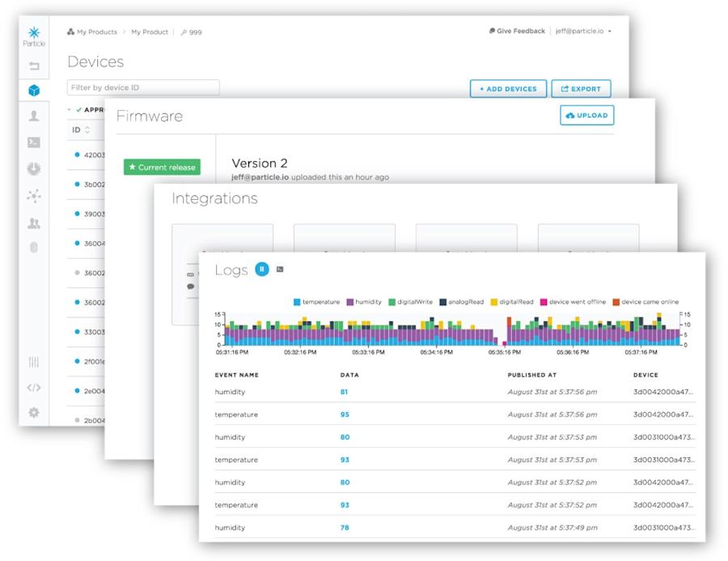
Task: Open Team via the two-people sidebar icon
Action: tap(34, 223)
